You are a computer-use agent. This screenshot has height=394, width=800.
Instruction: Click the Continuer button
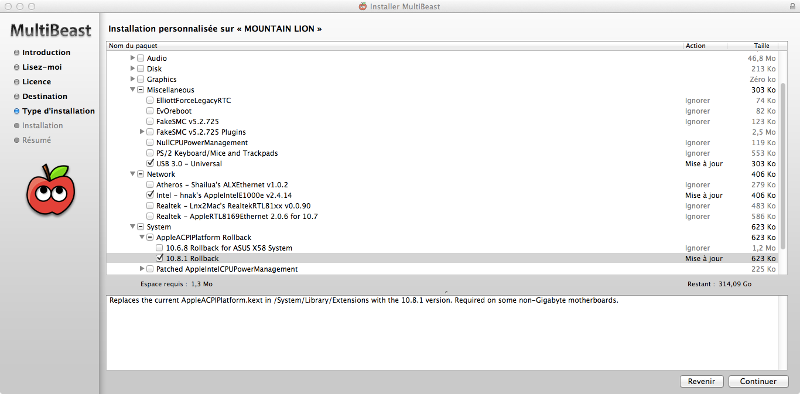coord(758,381)
